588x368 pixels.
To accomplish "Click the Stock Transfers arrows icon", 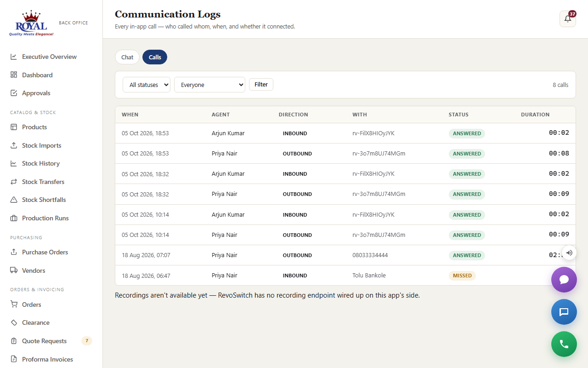I will [14, 182].
